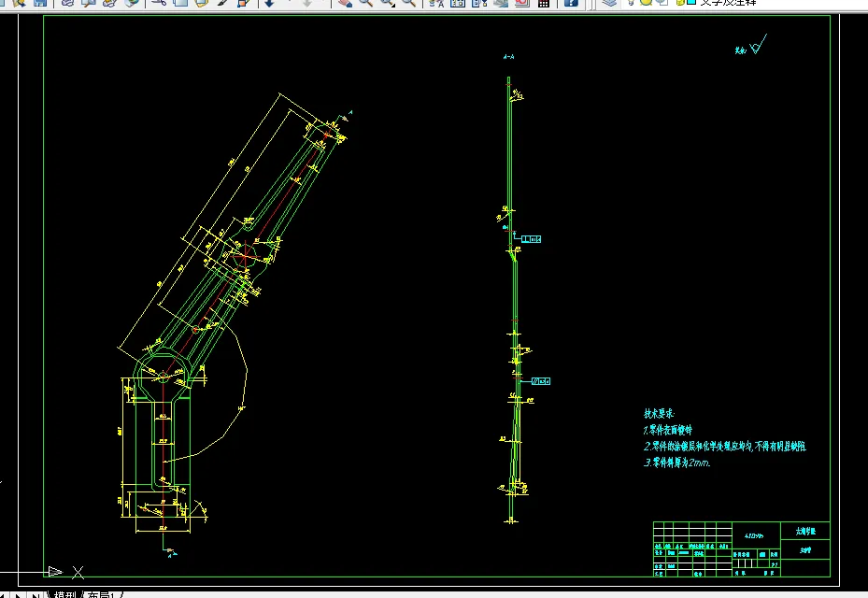Open the Tool Palettes icon

[x=479, y=3]
